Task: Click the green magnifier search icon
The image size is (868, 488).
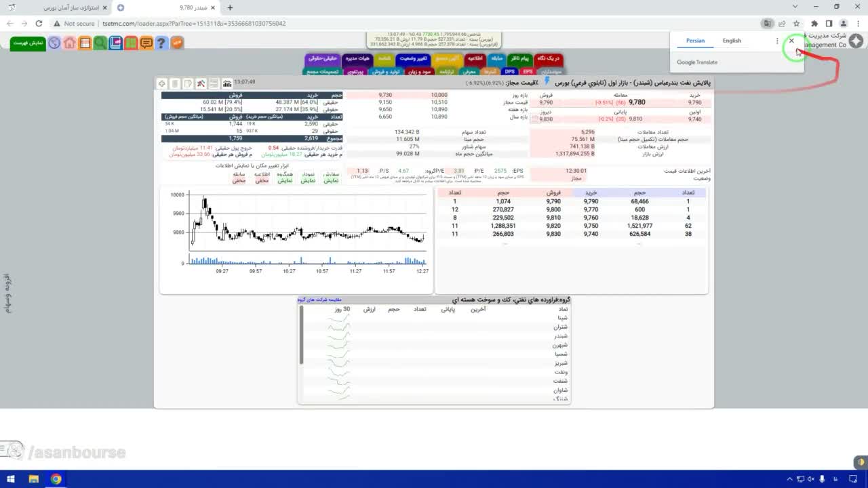Action: point(100,43)
